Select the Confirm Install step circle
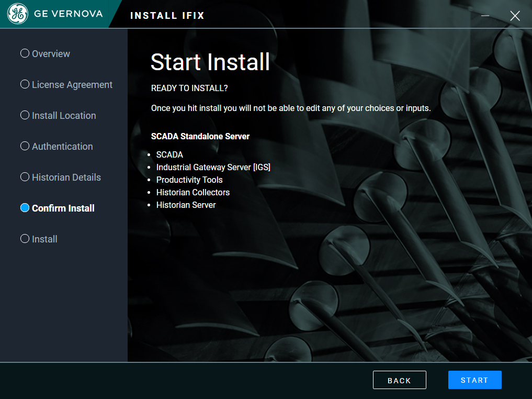This screenshot has height=399, width=532. 25,208
